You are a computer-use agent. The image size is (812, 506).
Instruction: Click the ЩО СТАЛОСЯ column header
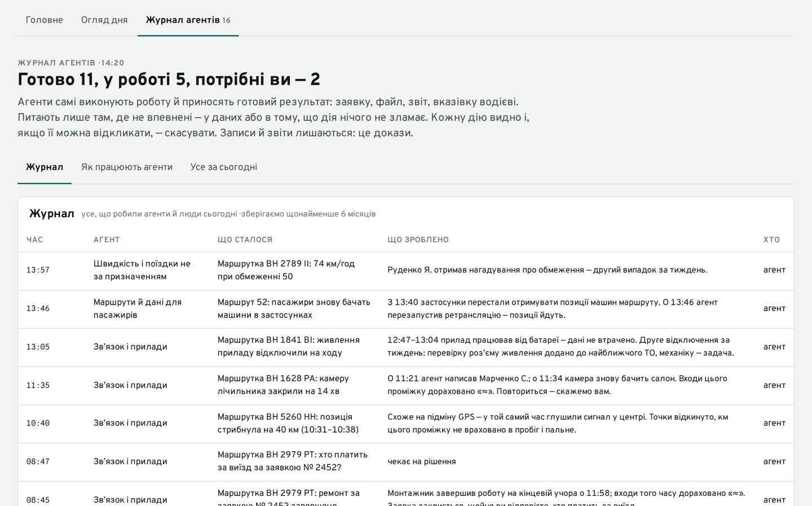pos(245,240)
